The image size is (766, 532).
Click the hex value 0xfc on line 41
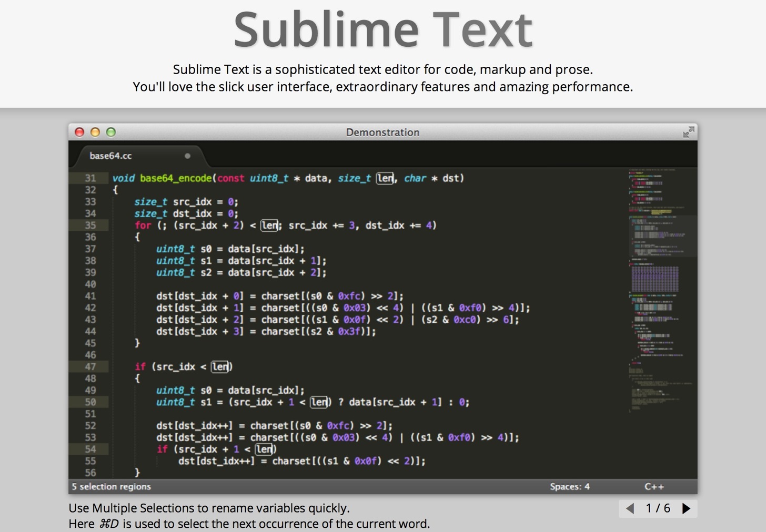(349, 296)
